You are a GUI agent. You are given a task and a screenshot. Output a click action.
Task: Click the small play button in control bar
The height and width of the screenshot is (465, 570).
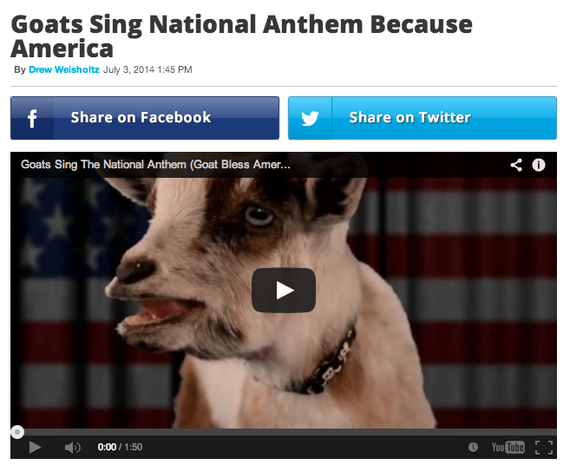[35, 448]
